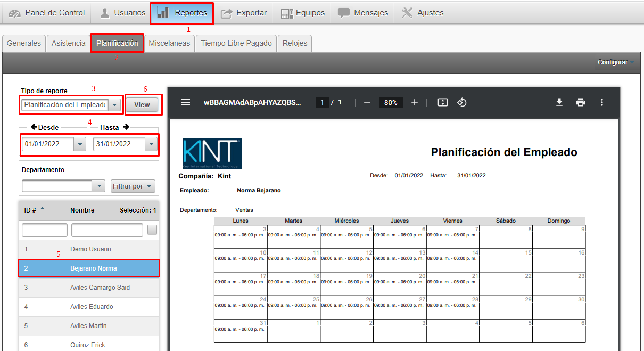Toggle the select-all checkbox in employee list
The image size is (644, 351).
pyautogui.click(x=152, y=230)
